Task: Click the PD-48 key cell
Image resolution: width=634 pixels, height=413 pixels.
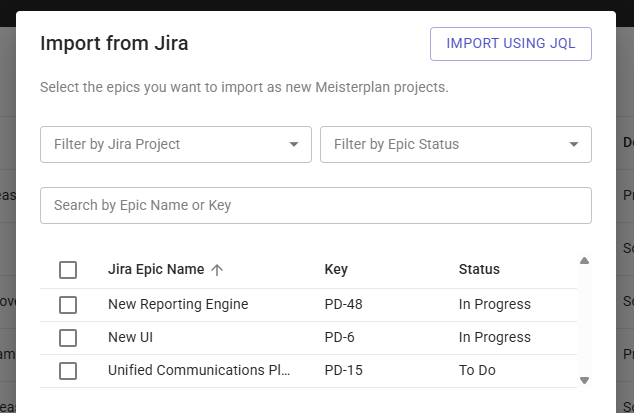Action: pyautogui.click(x=343, y=304)
